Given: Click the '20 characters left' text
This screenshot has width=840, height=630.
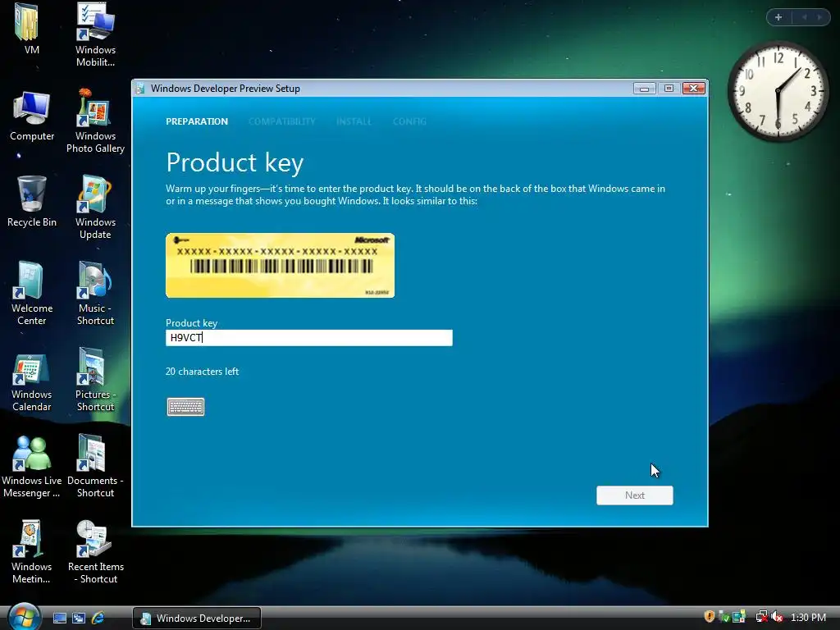Looking at the screenshot, I should point(202,372).
